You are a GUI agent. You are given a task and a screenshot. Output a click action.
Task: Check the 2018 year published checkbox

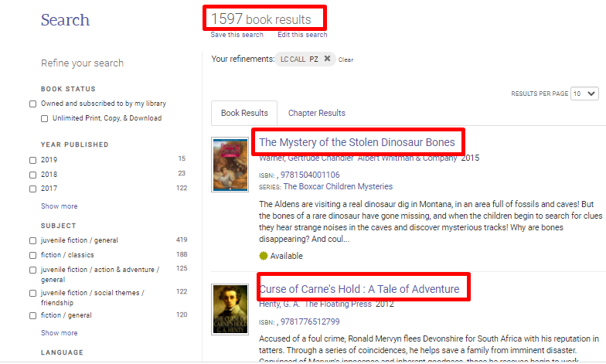[x=32, y=175]
